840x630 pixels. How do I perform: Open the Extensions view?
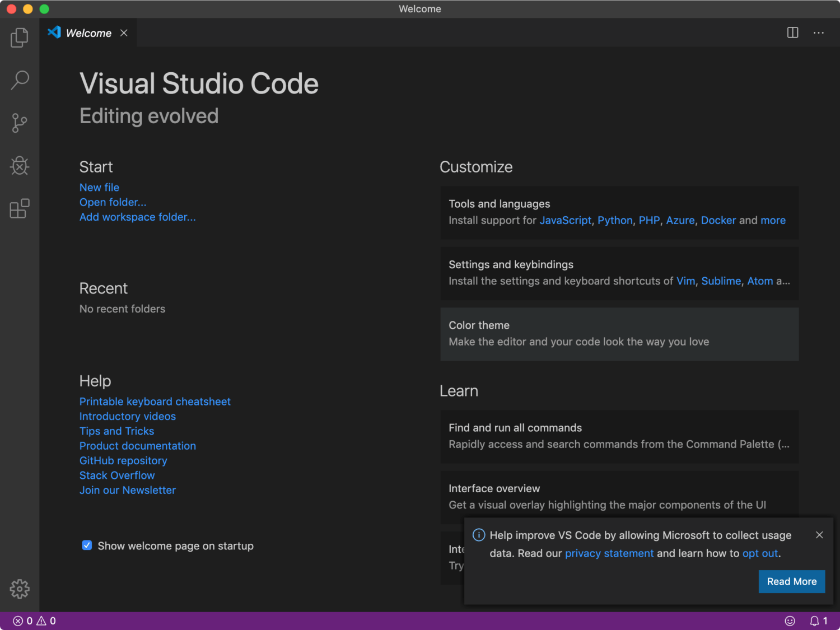pos(20,208)
